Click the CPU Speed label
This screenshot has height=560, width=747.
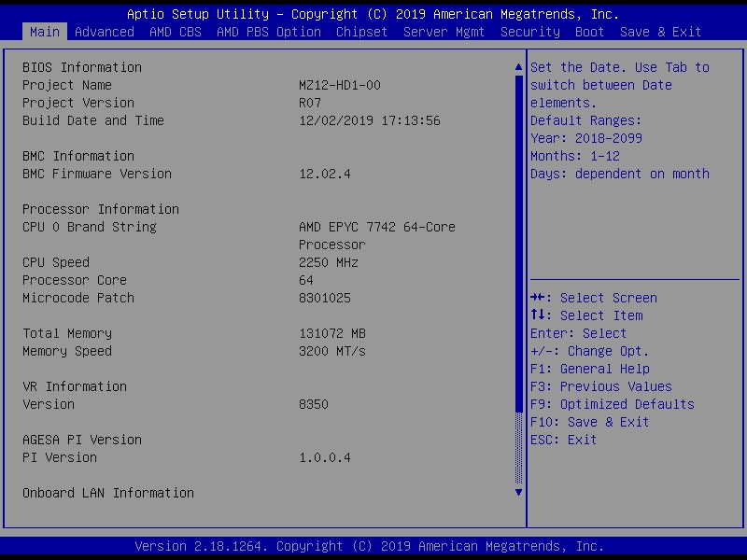click(56, 262)
